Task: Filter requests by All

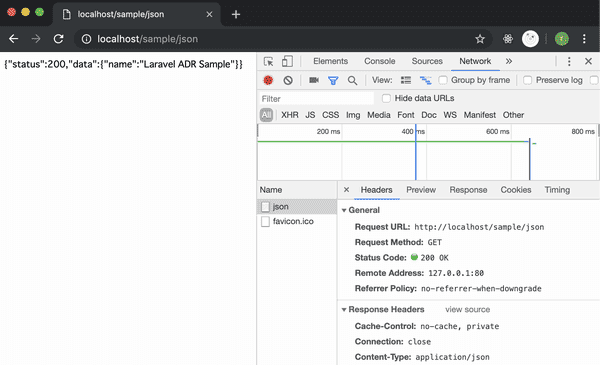Action: point(266,115)
